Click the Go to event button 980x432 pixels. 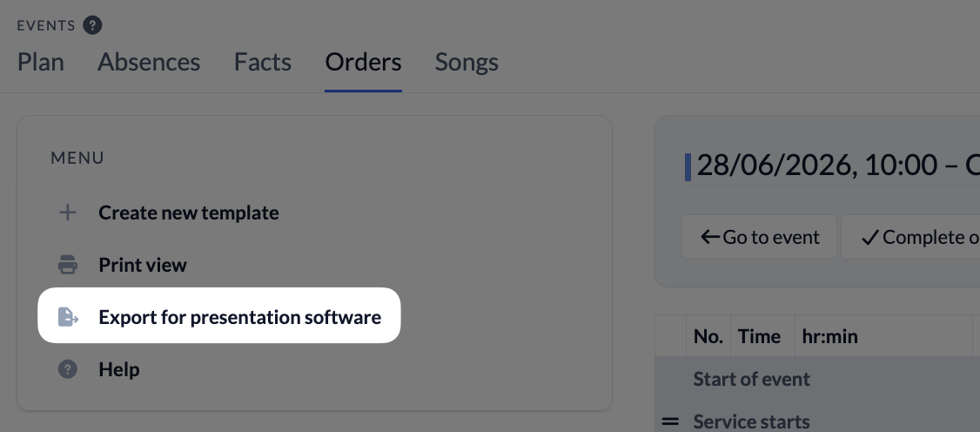pos(760,237)
